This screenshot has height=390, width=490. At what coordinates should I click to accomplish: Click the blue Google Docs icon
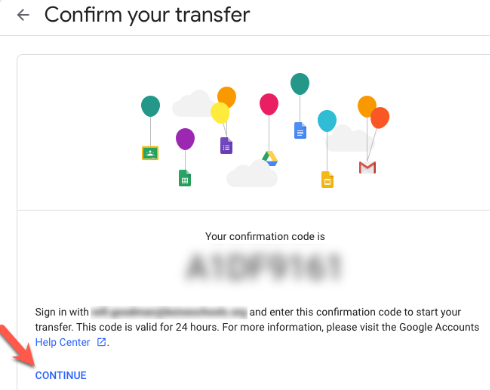[300, 130]
